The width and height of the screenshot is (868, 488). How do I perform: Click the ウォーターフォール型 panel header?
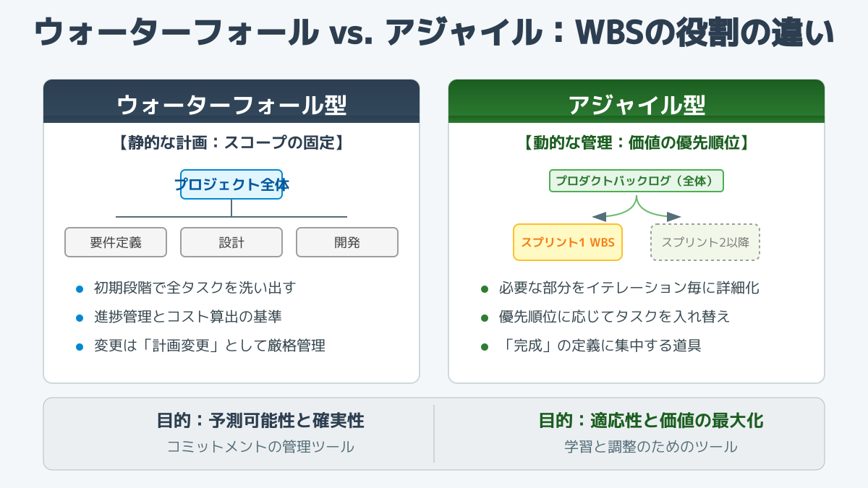[x=231, y=105]
